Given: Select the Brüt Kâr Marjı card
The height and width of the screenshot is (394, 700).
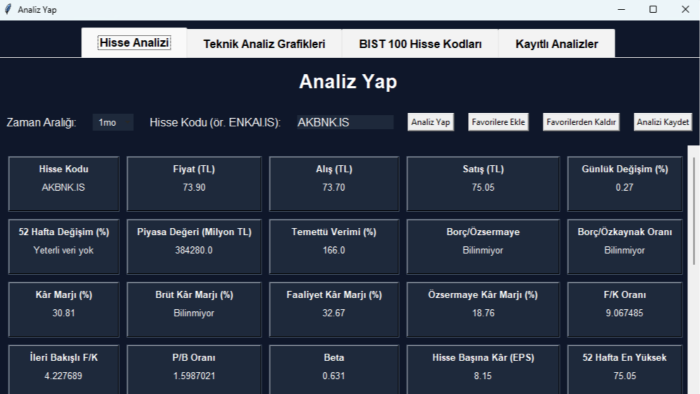Looking at the screenshot, I should tap(194, 309).
